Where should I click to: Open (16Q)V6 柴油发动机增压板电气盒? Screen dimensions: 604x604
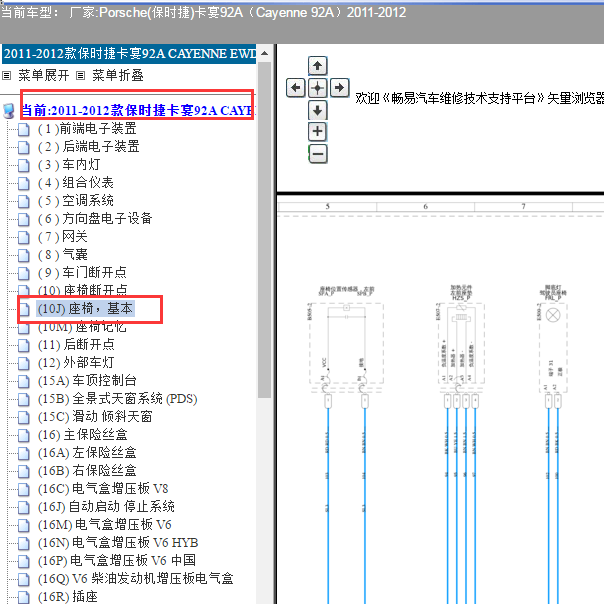point(136,579)
